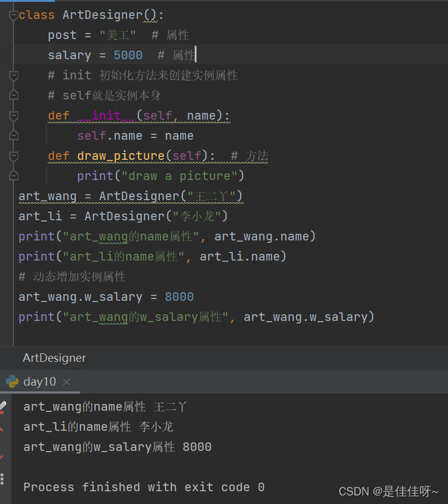Click 'Process finished with exit code 0' message
Viewport: 448px width, 504px height.
(x=144, y=488)
